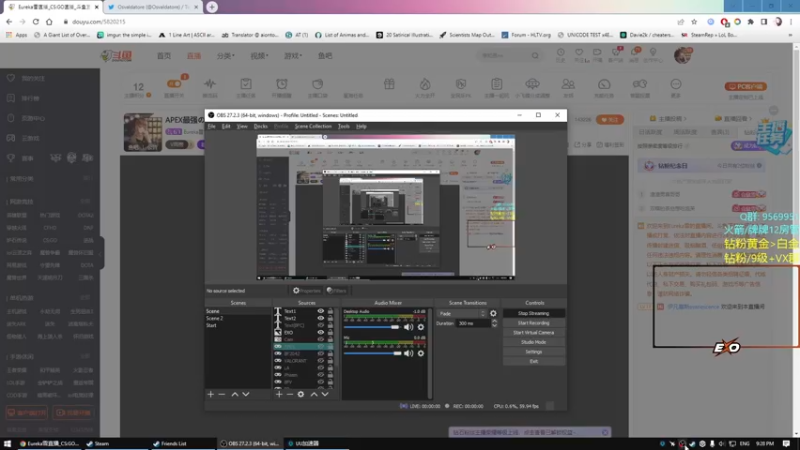Expand 分类 dropdown in Douyu nav

[x=226, y=56]
